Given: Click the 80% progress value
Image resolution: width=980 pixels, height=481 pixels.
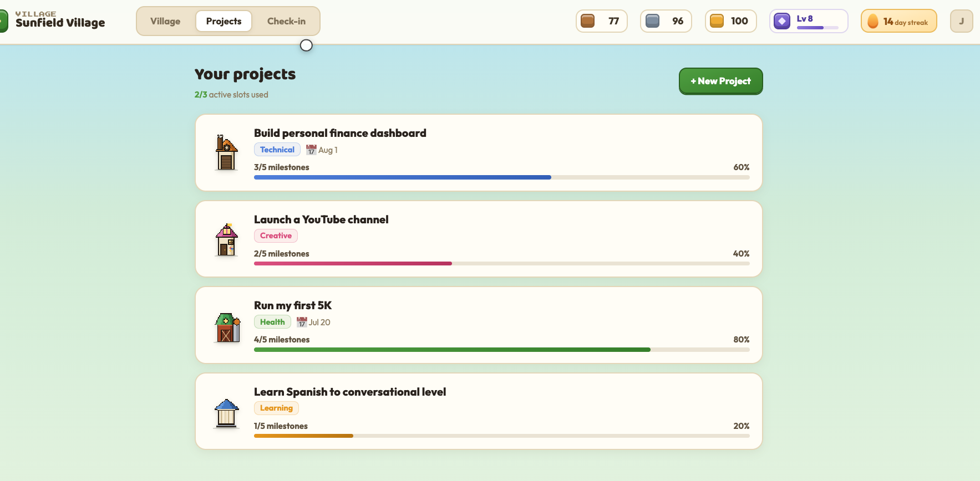Looking at the screenshot, I should coord(742,340).
